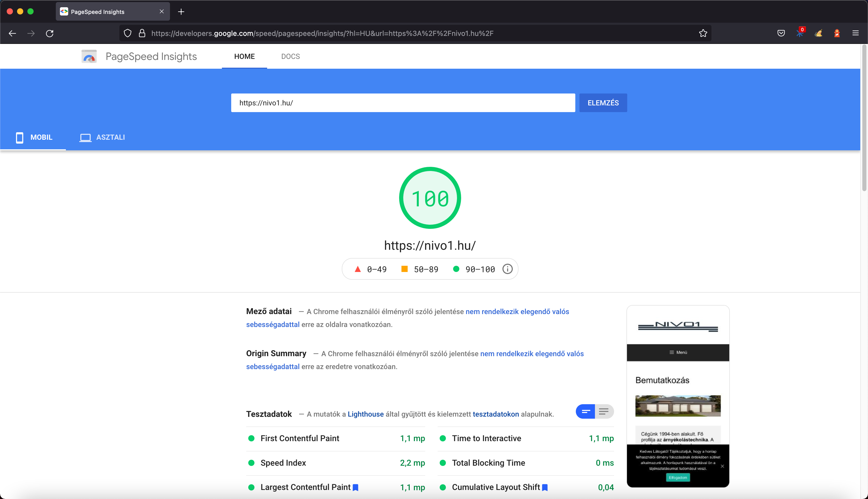Screen dimensions: 868x499
Task: Click the bookmark icon beside Largest Contentful Paint
Action: coord(355,487)
